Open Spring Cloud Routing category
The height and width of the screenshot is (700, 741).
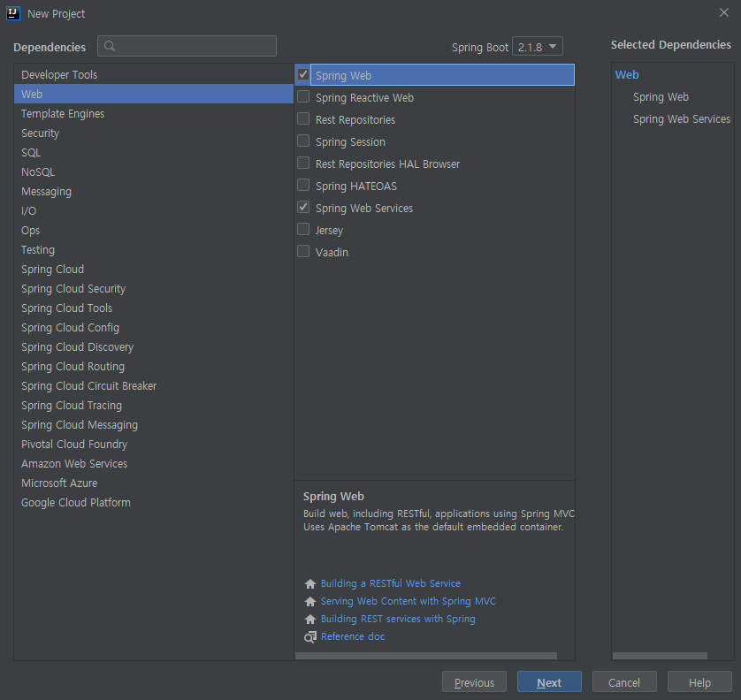coord(154,367)
